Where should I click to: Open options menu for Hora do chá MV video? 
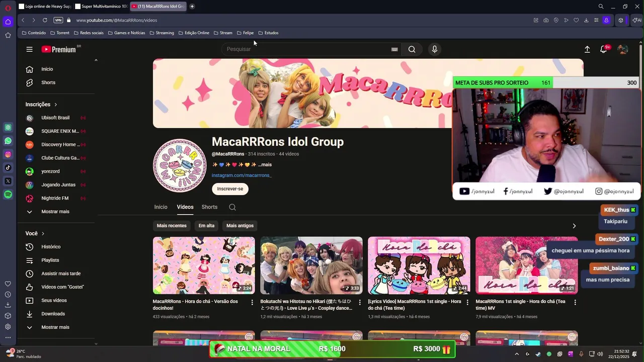(x=575, y=302)
